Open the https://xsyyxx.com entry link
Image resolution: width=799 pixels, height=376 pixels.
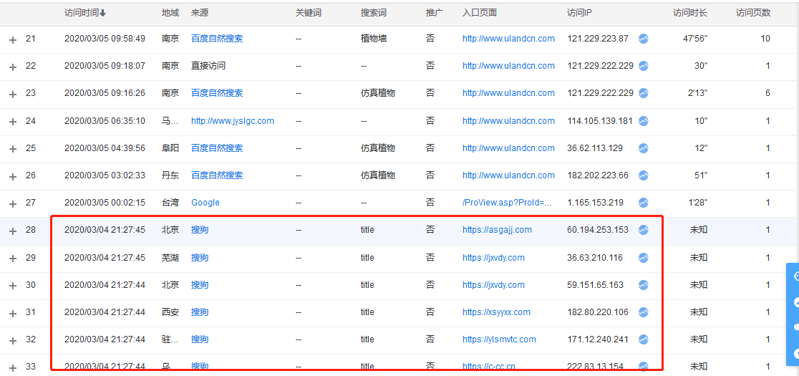pyautogui.click(x=497, y=312)
